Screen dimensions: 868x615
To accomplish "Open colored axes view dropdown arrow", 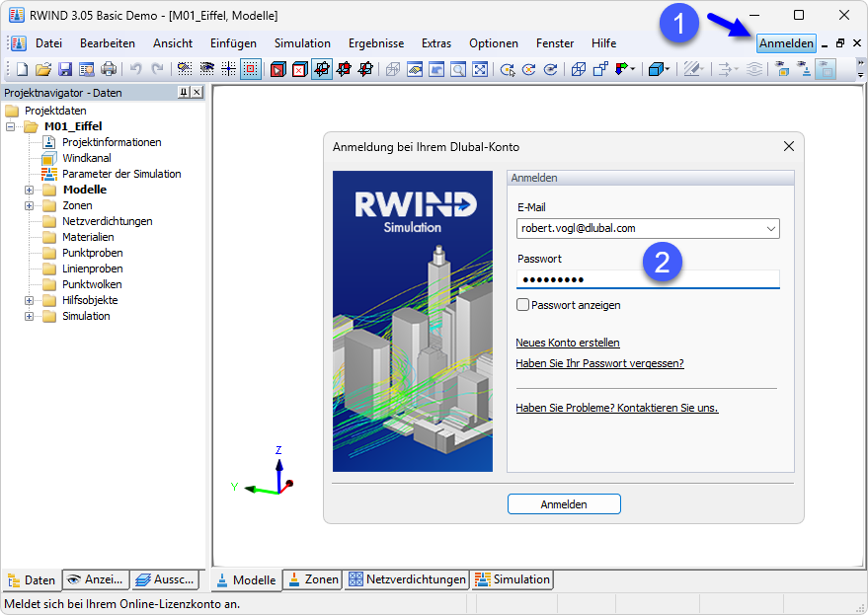I will point(633,69).
